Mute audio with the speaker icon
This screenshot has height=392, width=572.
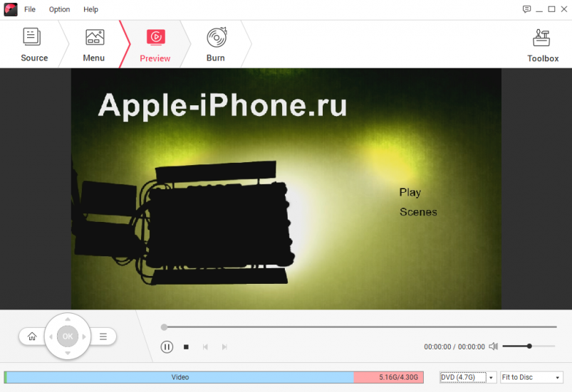coord(493,346)
